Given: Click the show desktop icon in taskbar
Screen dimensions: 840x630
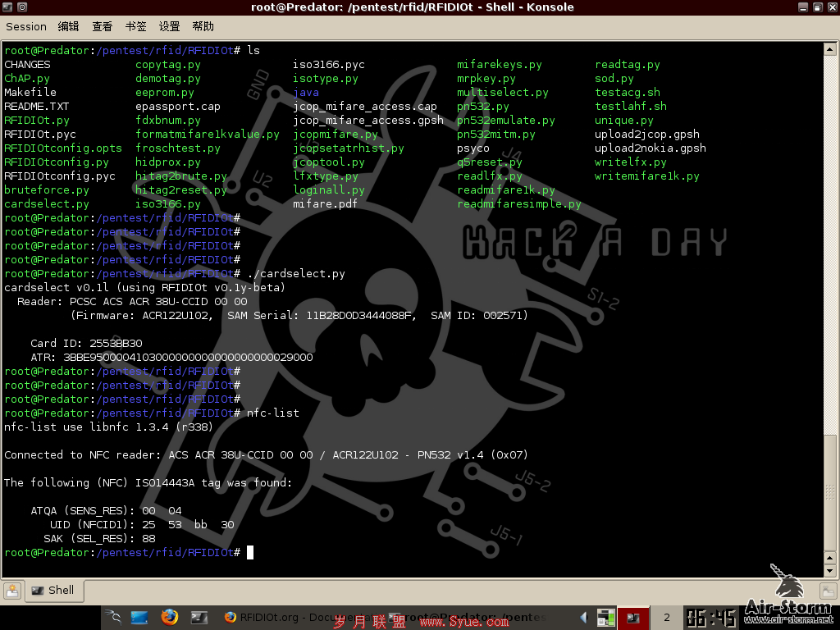Looking at the screenshot, I should tap(139, 618).
